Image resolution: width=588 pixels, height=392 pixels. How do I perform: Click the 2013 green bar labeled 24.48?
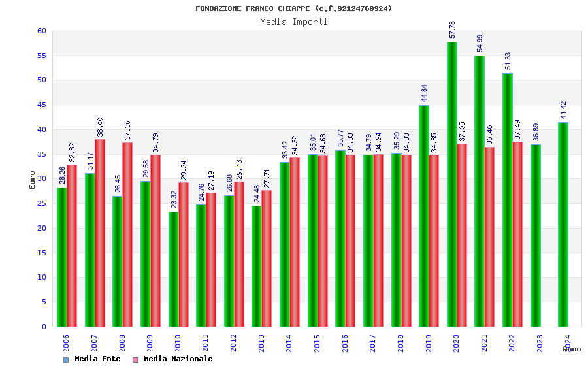pos(257,267)
